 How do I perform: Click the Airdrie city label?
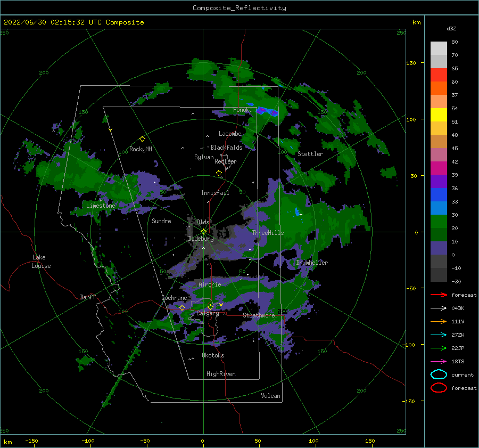tap(210, 284)
